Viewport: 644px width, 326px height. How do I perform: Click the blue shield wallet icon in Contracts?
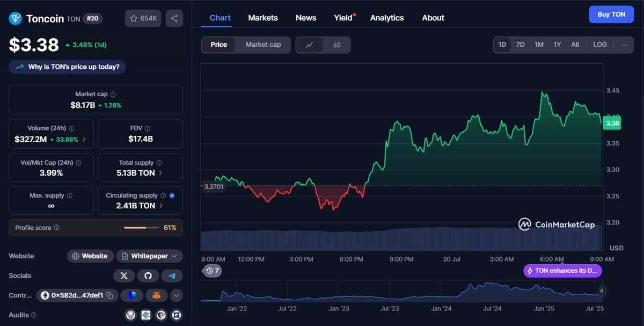tap(131, 295)
